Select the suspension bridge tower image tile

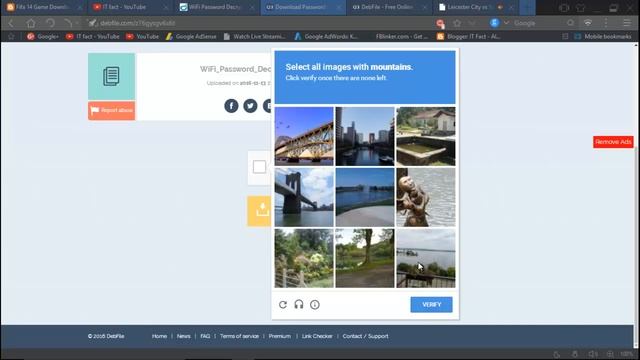point(304,197)
